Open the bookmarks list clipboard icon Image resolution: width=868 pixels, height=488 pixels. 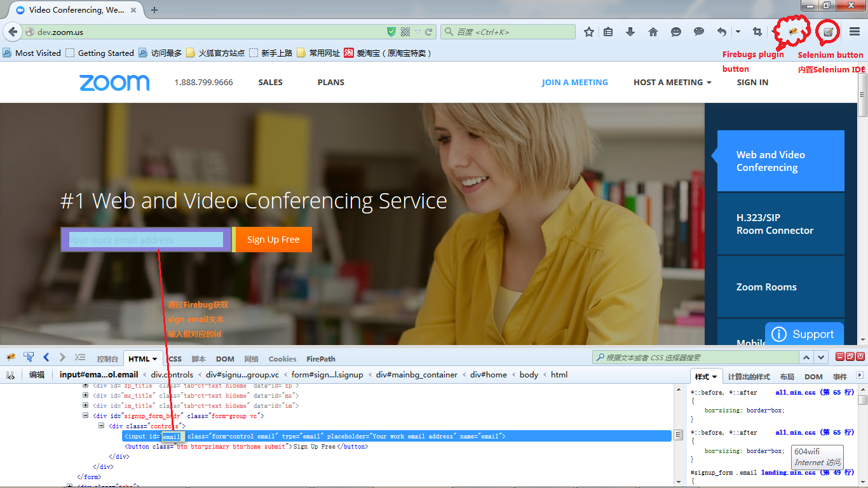(608, 32)
